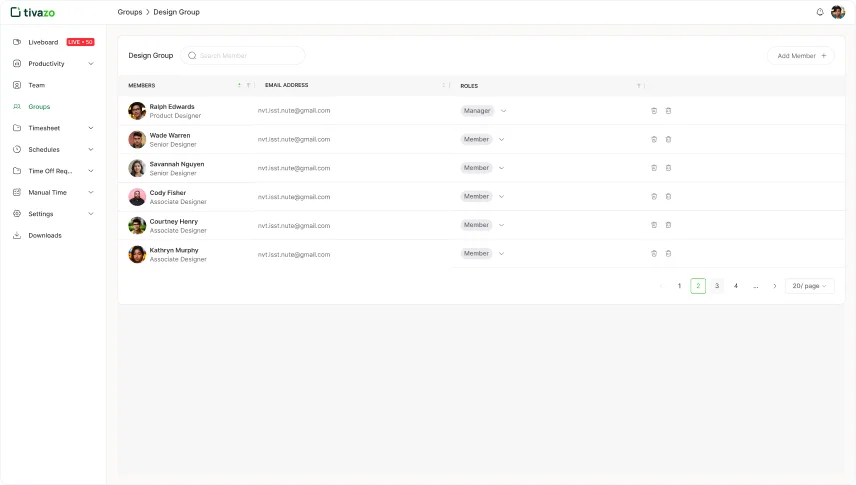856x485 pixels.
Task: Click the notification bell icon
Action: [x=820, y=12]
